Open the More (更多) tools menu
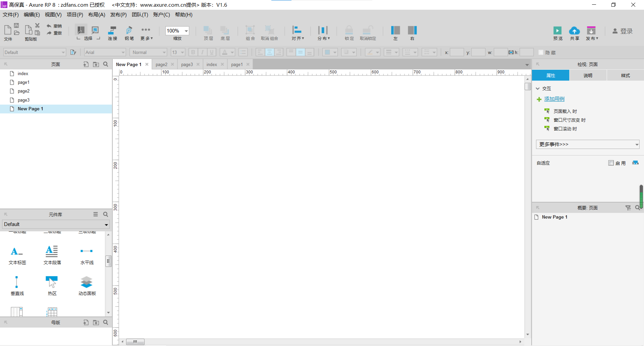This screenshot has width=644, height=346. point(146,33)
